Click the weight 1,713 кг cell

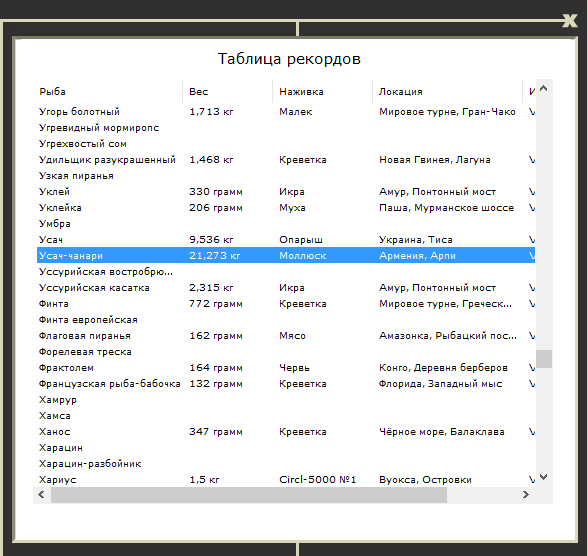click(211, 112)
